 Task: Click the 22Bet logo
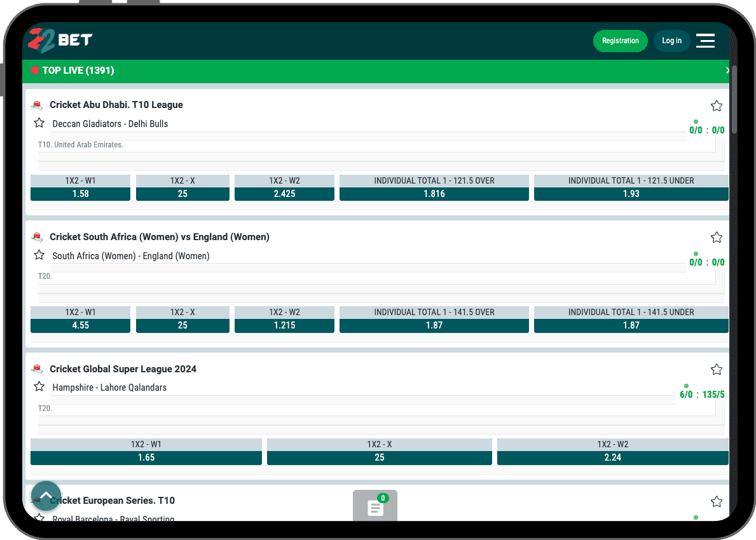click(60, 41)
